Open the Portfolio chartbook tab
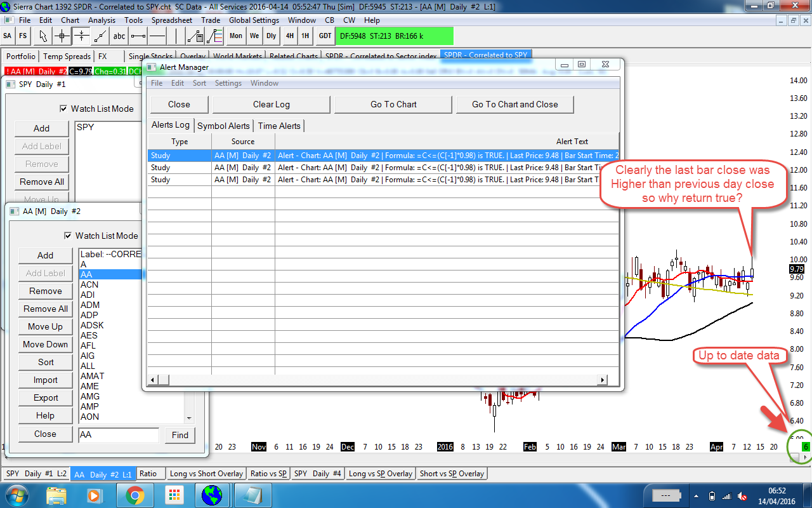The height and width of the screenshot is (508, 812). coord(21,57)
